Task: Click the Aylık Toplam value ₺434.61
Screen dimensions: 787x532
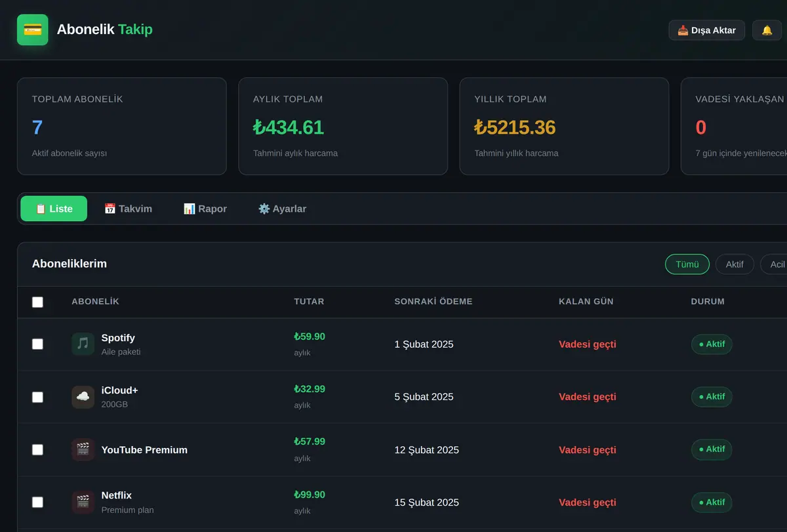Action: point(289,127)
